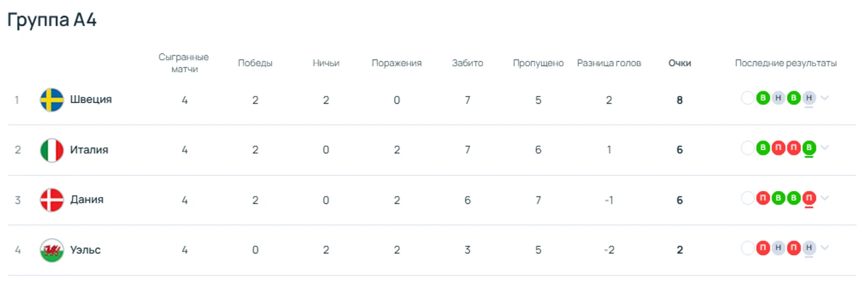The image size is (868, 290).
Task: Expand Sweden's recent results chevron
Action: click(825, 98)
